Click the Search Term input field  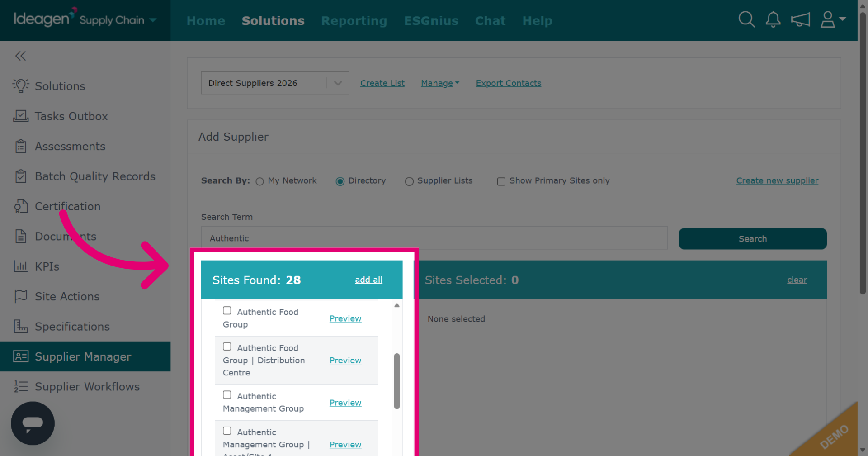(434, 238)
